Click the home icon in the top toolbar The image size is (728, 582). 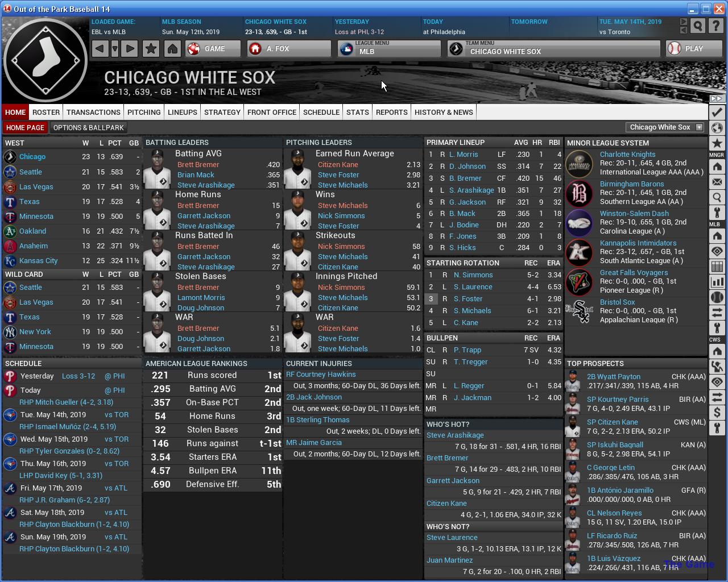[x=172, y=49]
